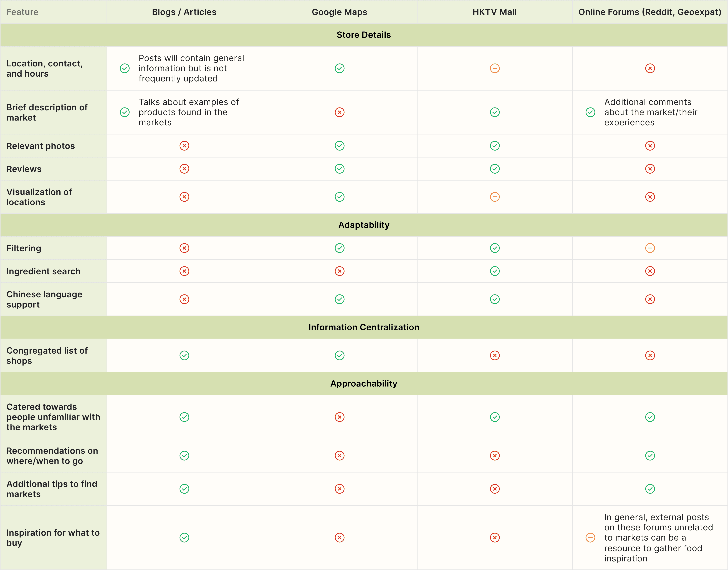
Task: Click the 'Feature' column header
Action: 22,12
